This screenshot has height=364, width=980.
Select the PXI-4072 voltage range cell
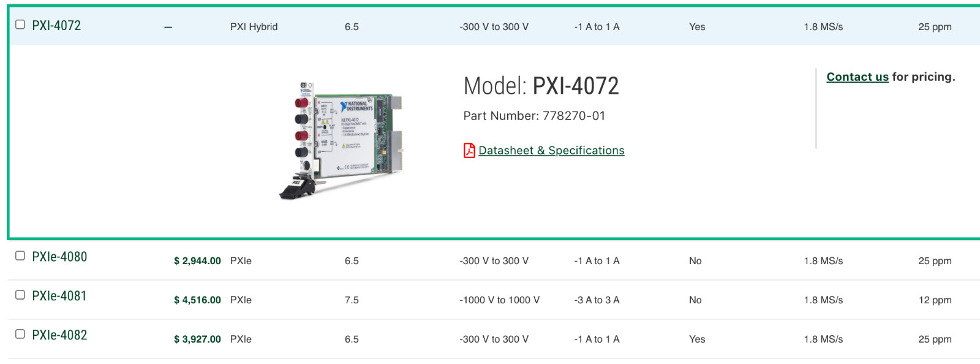tap(494, 27)
